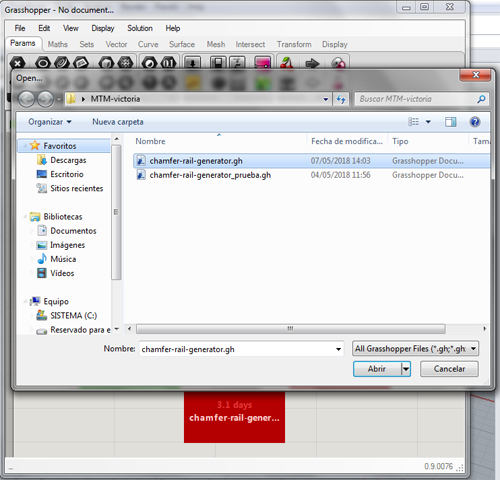Select the Mesh-like hexagon icon beside the Box icon
This screenshot has width=500, height=480.
coord(125,63)
